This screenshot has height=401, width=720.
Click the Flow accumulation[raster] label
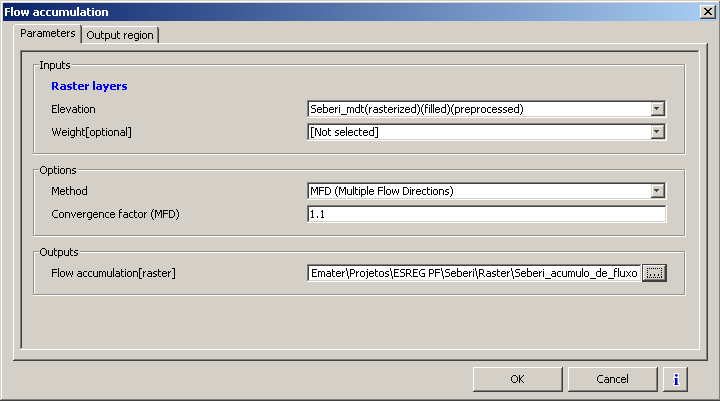point(113,273)
